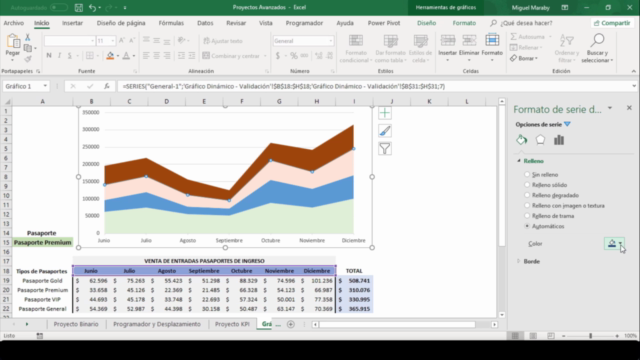This screenshot has width=640, height=360.
Task: Apply bold formatting (N)
Action: (x=49, y=56)
